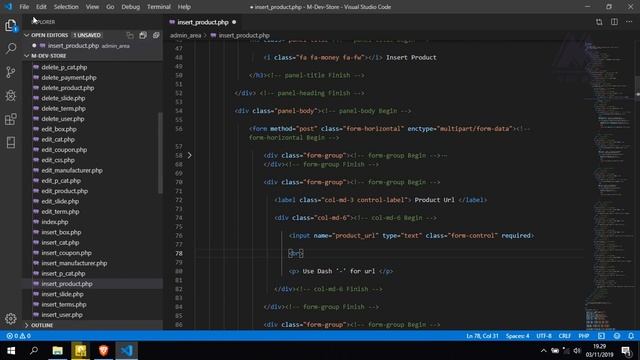Open the Search view in activity bar
The image size is (640, 360).
point(11,49)
